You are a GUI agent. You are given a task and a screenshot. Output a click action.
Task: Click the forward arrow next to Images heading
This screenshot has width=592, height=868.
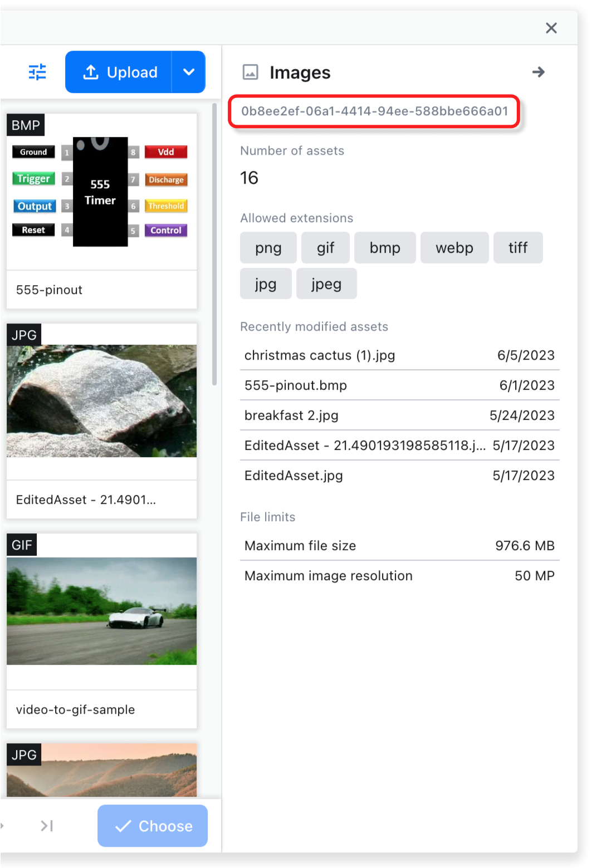(539, 72)
